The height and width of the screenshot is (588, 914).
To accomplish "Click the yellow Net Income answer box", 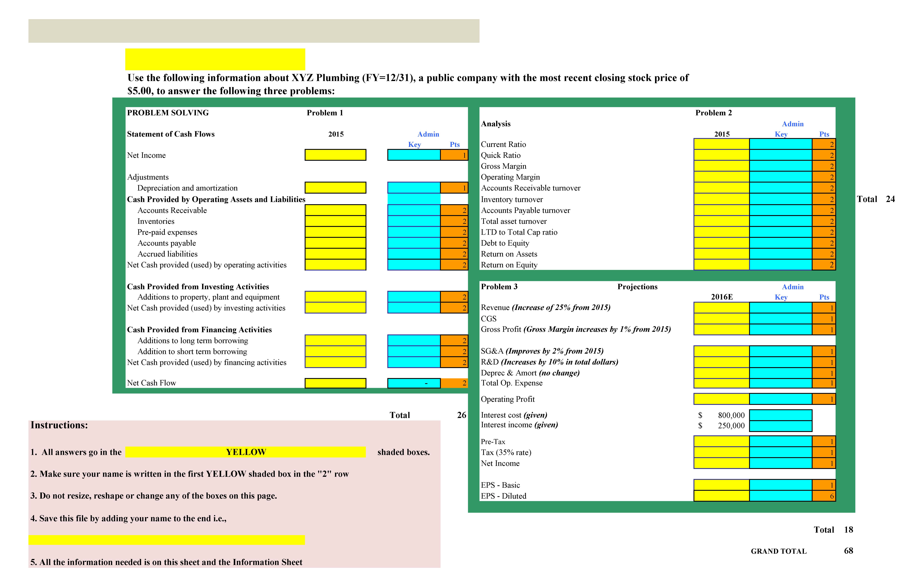I will (335, 155).
